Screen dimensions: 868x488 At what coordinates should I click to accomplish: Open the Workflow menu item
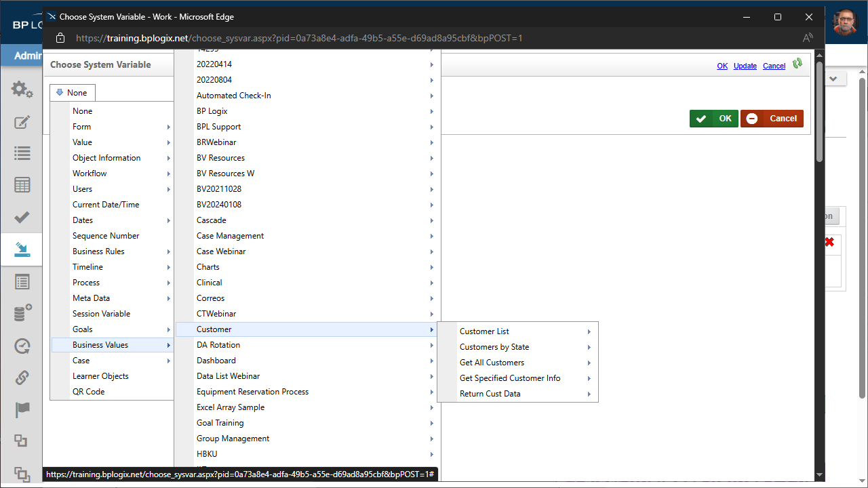pos(113,174)
